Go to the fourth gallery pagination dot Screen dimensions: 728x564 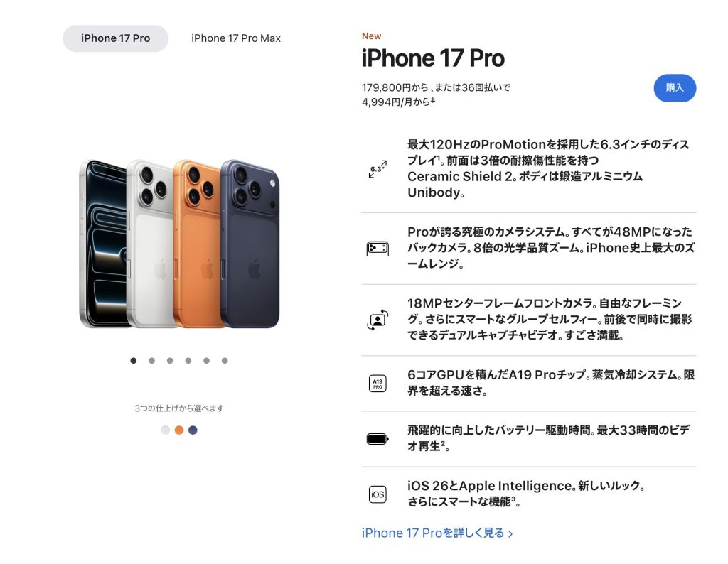click(188, 360)
